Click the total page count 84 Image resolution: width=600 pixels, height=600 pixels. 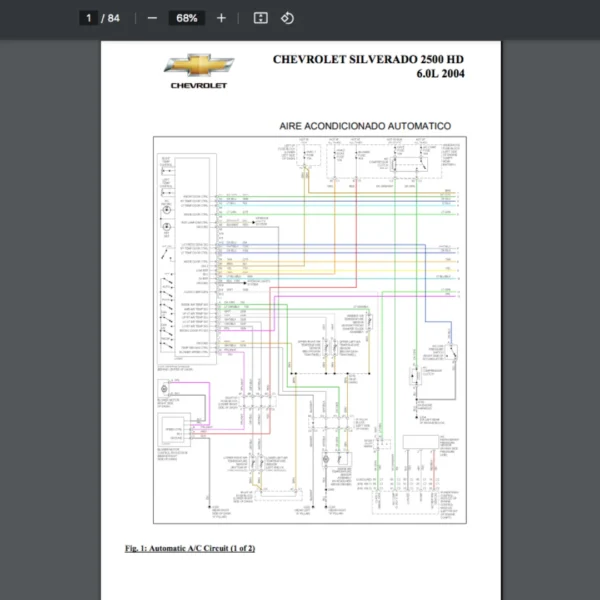[114, 18]
